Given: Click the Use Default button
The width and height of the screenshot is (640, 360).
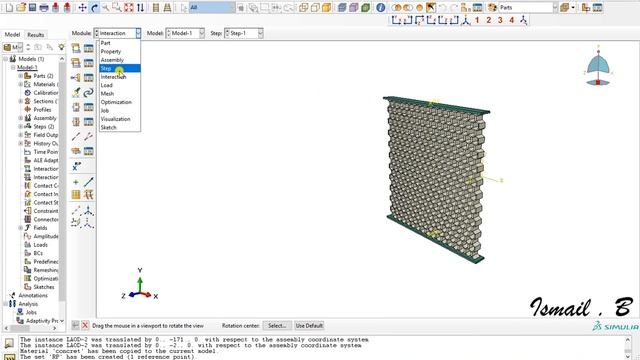Looking at the screenshot, I should click(309, 325).
